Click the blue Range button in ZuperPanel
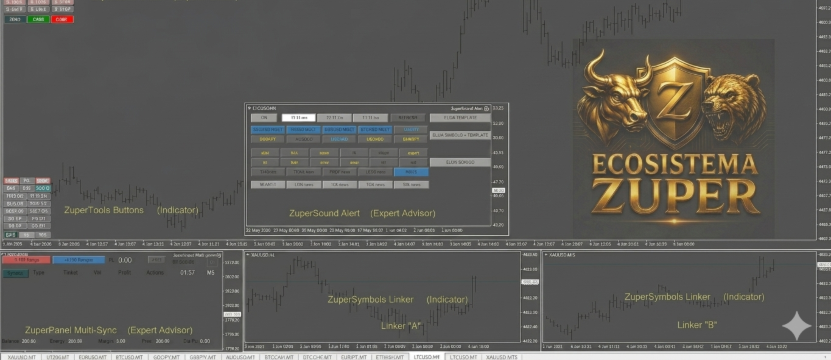Viewport: 831px width, 360px height. tap(78, 260)
